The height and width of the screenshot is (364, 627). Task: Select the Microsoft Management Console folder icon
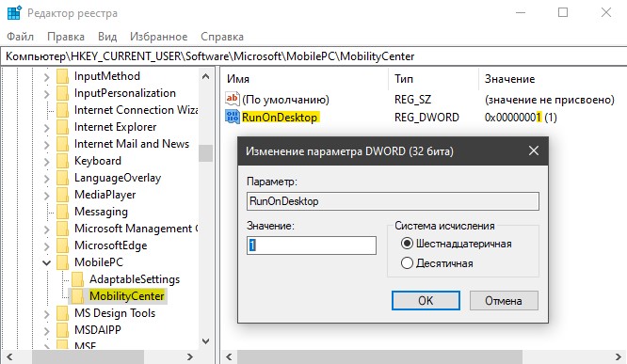point(62,229)
